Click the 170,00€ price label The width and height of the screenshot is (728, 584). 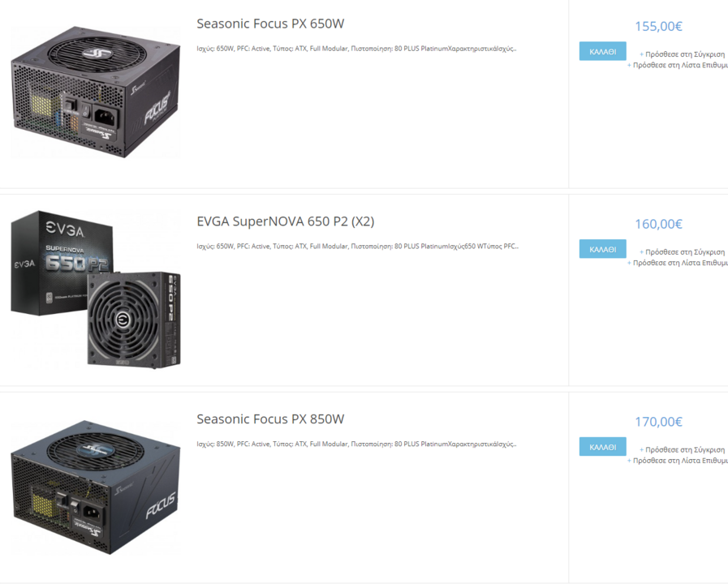(x=658, y=422)
